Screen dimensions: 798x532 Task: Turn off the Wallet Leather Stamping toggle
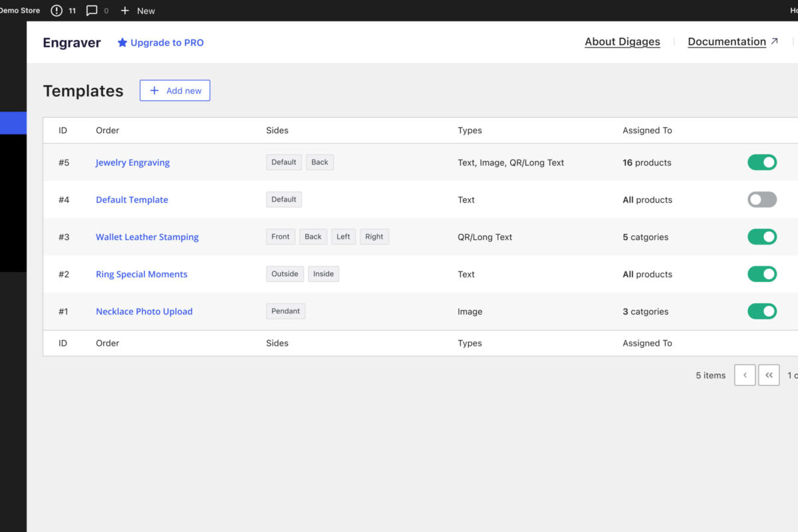pos(762,237)
